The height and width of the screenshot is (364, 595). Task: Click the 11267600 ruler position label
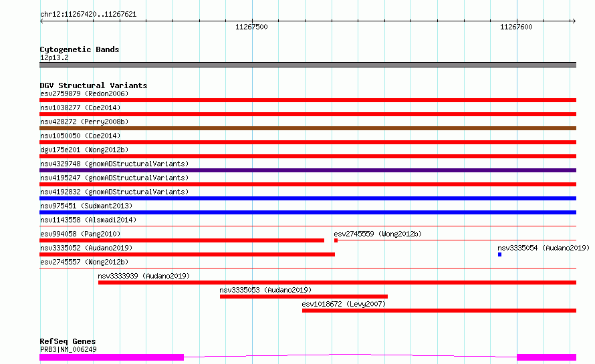pyautogui.click(x=516, y=27)
